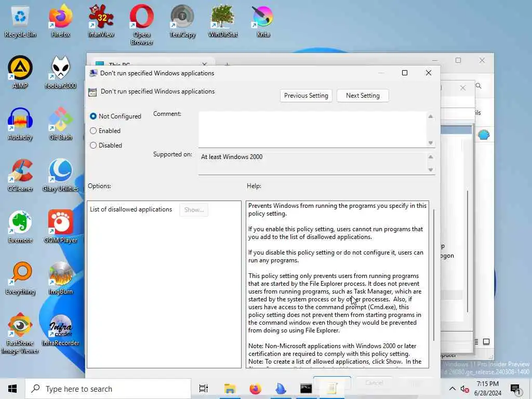Click the Help text vertical scrollbar

click(434, 275)
